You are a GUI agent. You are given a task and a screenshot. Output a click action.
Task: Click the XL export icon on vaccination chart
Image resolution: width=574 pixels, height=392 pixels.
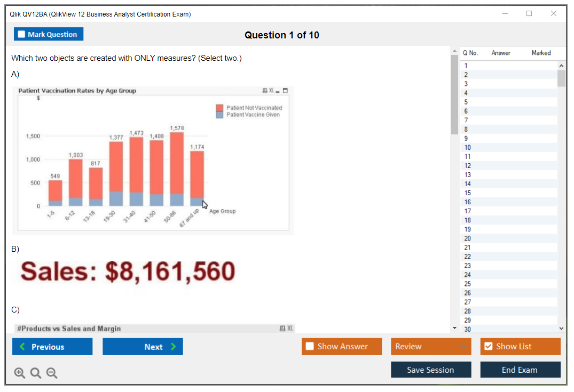pos(272,91)
